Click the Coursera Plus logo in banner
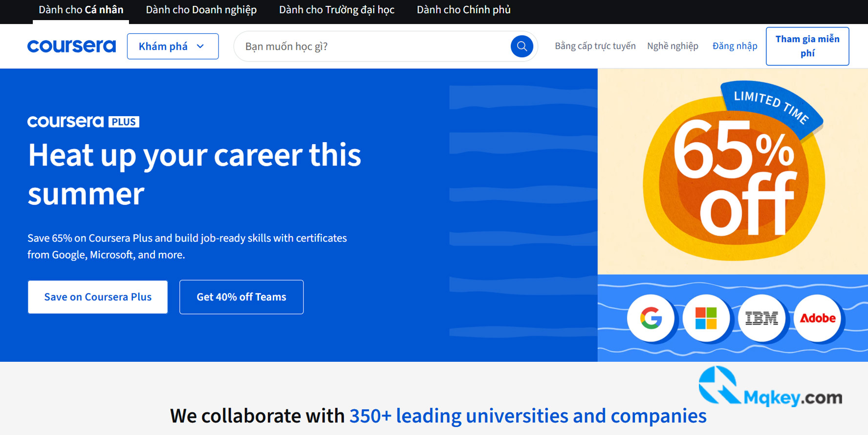The width and height of the screenshot is (868, 435). pos(83,122)
